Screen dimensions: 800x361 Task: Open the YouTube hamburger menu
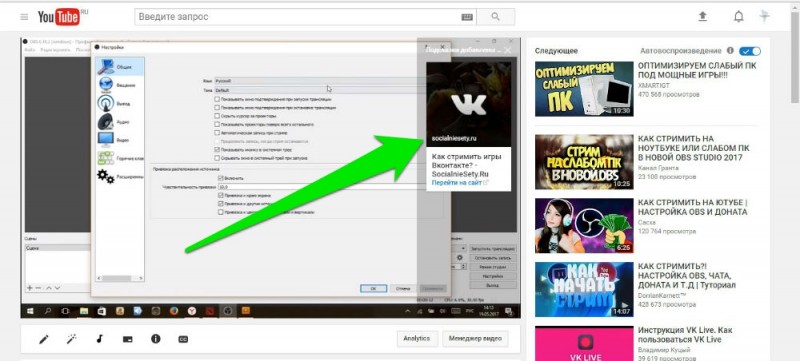(x=24, y=17)
